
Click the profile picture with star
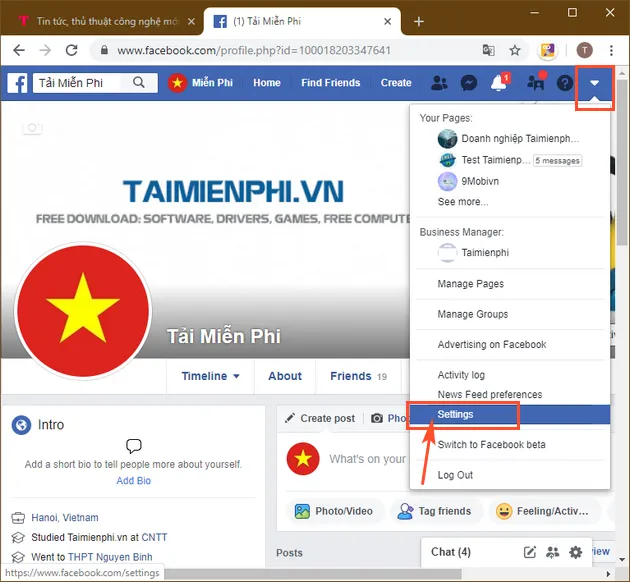tap(83, 311)
